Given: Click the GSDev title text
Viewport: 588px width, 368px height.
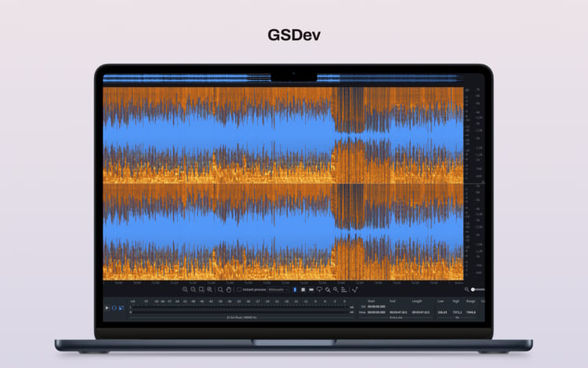Looking at the screenshot, I should (294, 35).
